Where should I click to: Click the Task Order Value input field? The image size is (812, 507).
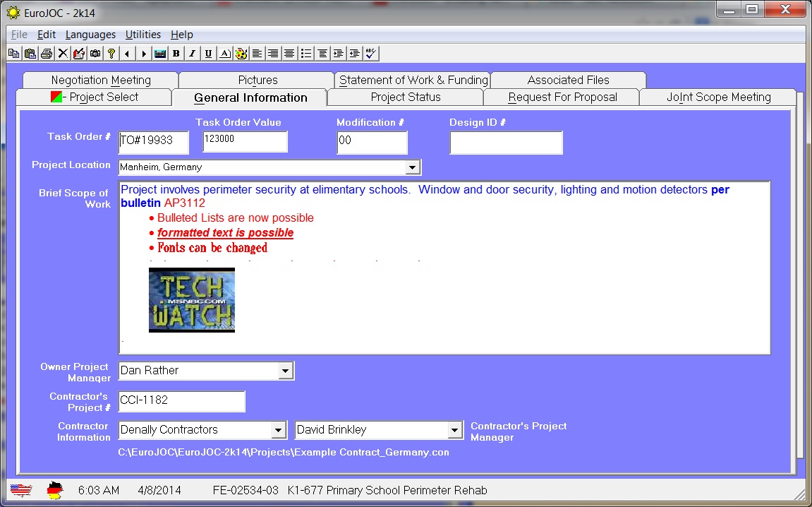tap(245, 141)
